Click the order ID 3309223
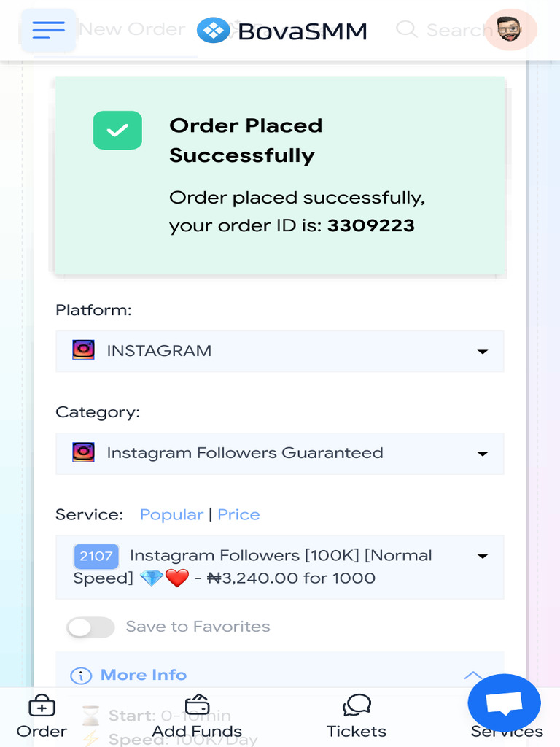 click(x=370, y=226)
